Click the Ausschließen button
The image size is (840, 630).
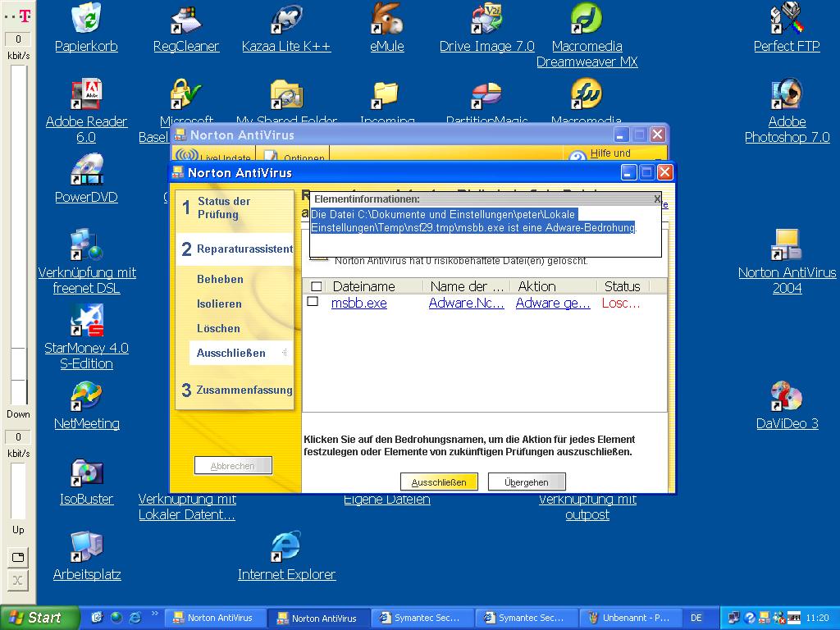coord(439,482)
